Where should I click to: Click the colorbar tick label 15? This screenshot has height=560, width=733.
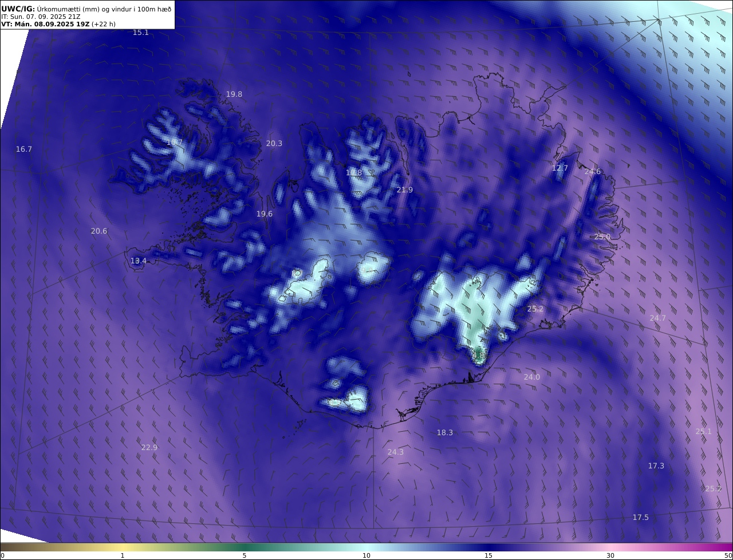click(x=488, y=555)
